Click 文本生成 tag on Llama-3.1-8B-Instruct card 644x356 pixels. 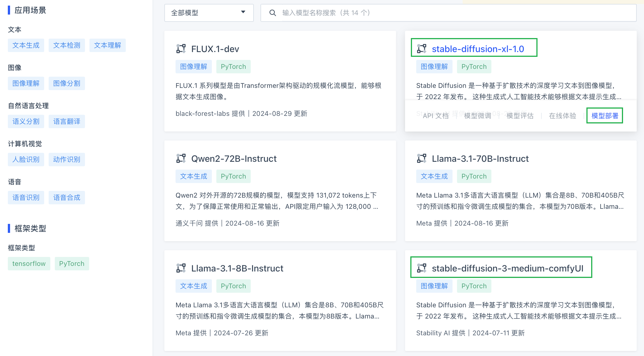click(194, 286)
